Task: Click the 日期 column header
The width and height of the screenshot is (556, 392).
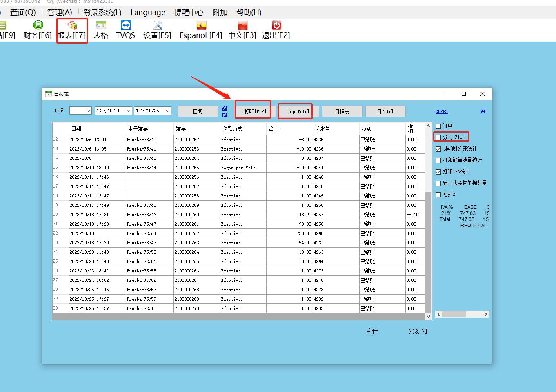Action: [x=97, y=128]
